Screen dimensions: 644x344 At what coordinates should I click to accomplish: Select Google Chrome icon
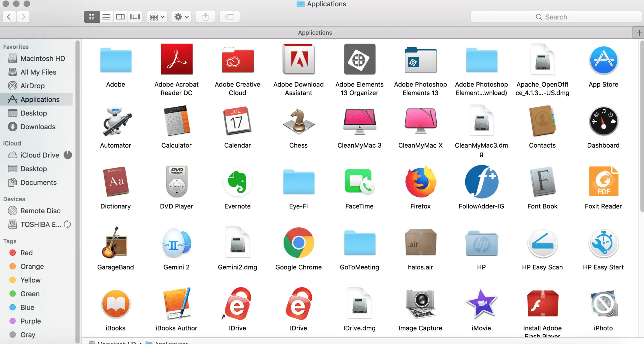pyautogui.click(x=298, y=243)
